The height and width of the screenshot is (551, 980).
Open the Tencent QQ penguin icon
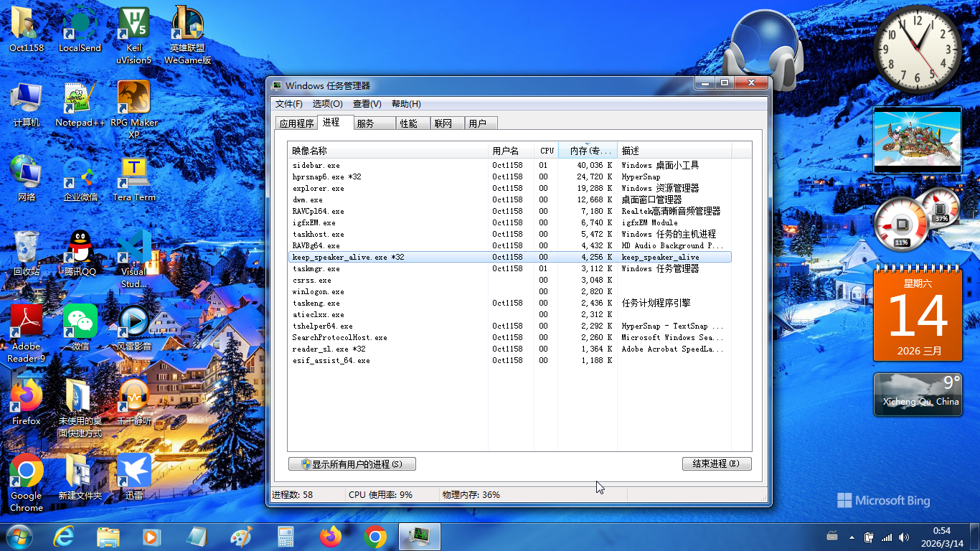(80, 248)
